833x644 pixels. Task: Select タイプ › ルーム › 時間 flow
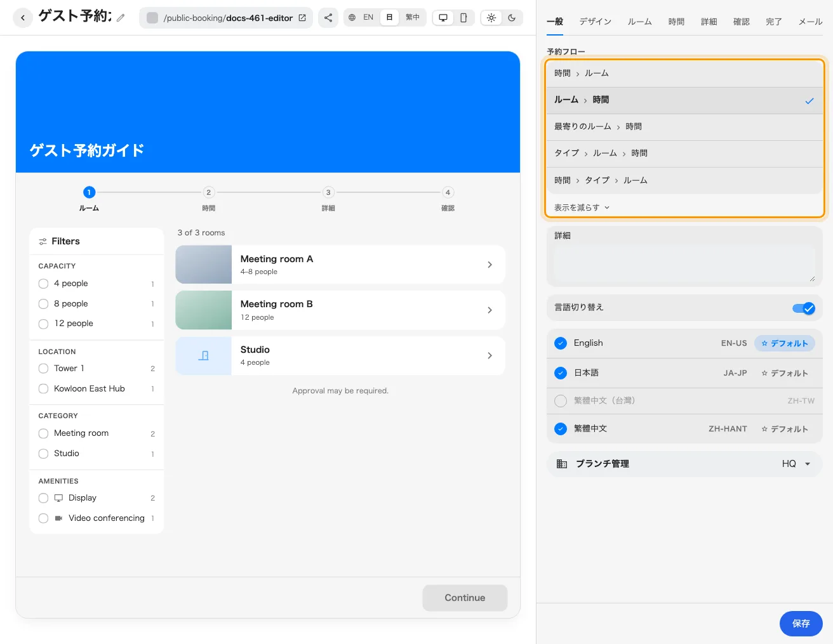[684, 154]
